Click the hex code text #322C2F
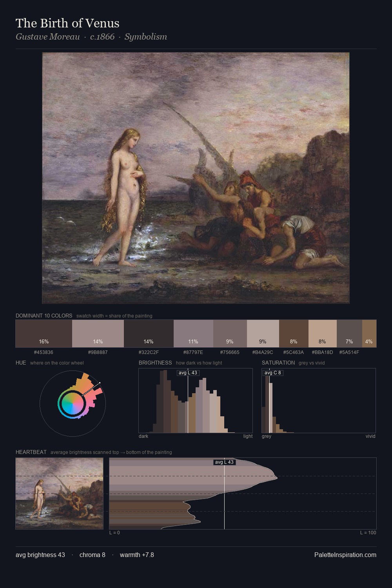The image size is (392, 588). pos(149,352)
